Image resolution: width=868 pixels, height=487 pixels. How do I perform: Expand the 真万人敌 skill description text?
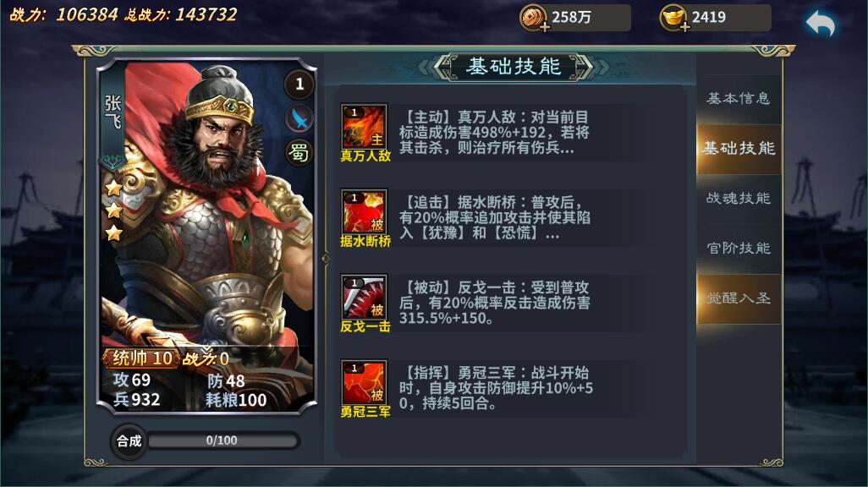click(494, 132)
